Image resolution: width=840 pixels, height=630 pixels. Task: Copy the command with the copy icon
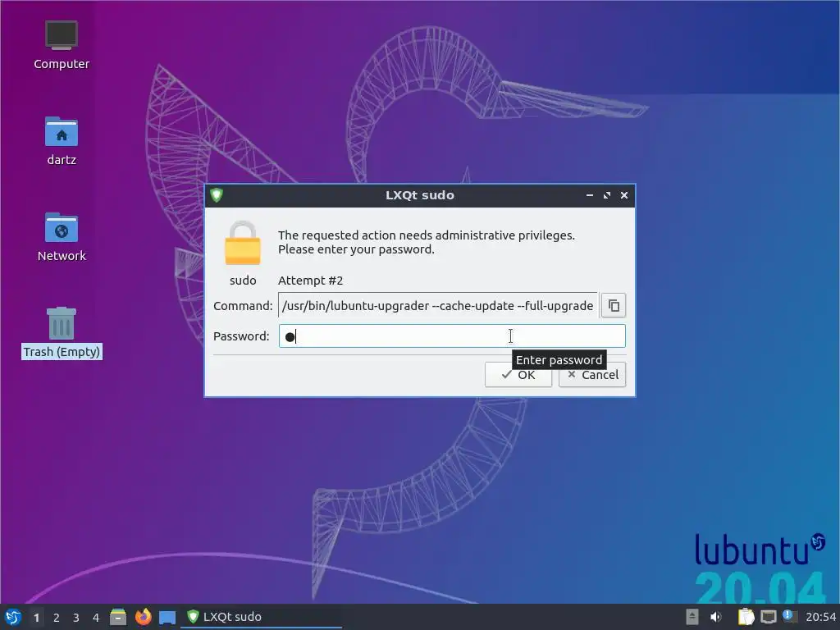[614, 305]
